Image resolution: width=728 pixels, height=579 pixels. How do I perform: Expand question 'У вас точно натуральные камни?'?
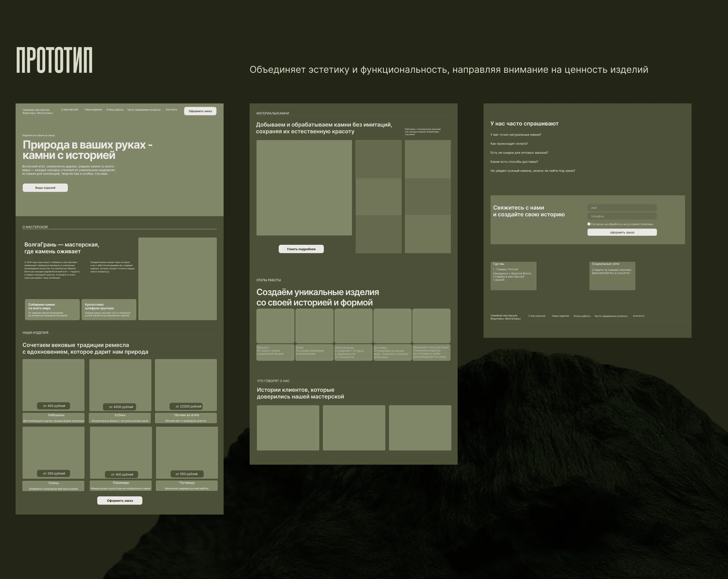point(516,135)
